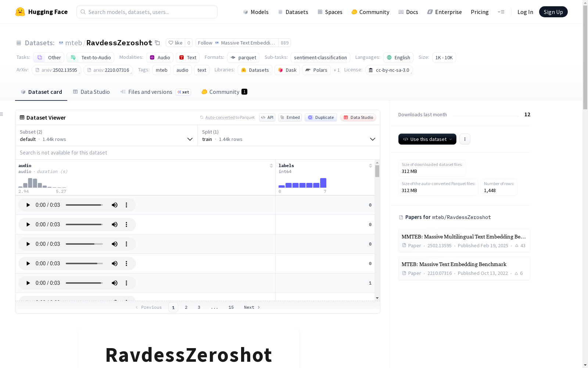Viewport: 588px width, 368px height.
Task: Sort the audio column
Action: [x=271, y=166]
